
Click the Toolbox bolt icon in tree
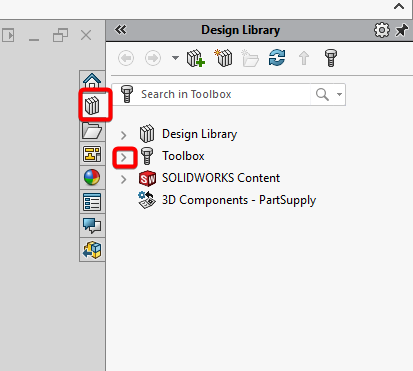coord(147,156)
